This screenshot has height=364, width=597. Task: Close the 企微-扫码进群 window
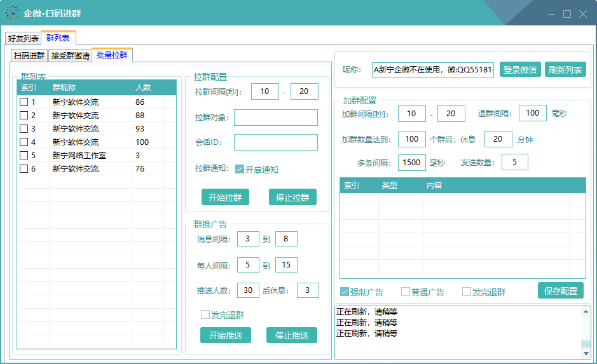(583, 14)
